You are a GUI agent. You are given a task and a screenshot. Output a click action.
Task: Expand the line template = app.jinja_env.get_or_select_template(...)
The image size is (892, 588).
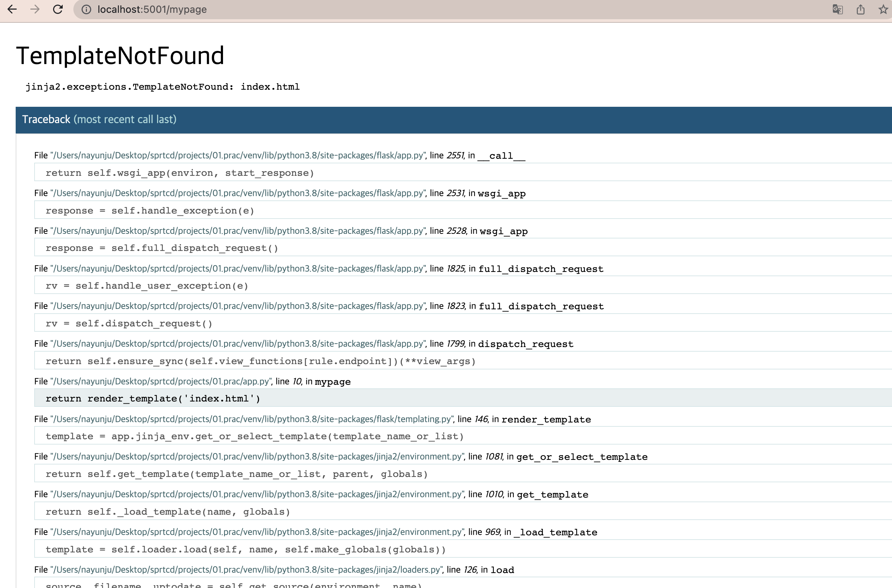click(x=463, y=436)
